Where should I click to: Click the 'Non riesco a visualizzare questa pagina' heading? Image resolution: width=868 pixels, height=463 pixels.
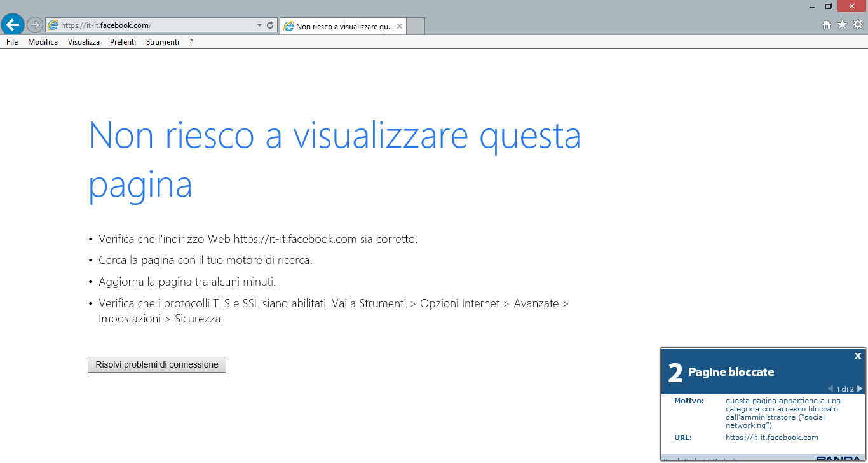click(334, 159)
